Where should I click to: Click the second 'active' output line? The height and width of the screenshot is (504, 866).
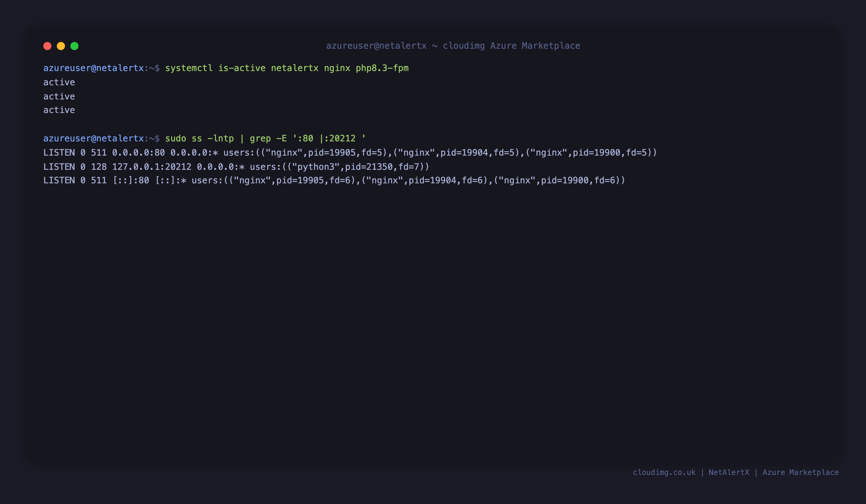point(59,96)
